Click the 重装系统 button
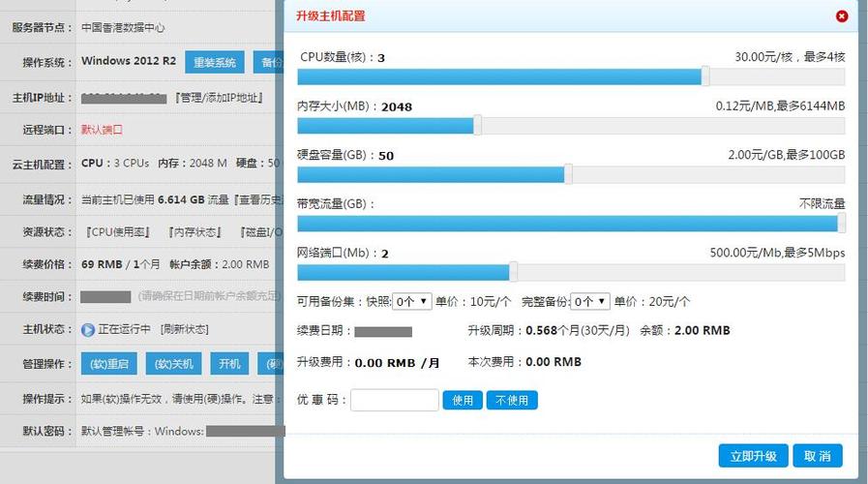This screenshot has height=484, width=868. 214,63
